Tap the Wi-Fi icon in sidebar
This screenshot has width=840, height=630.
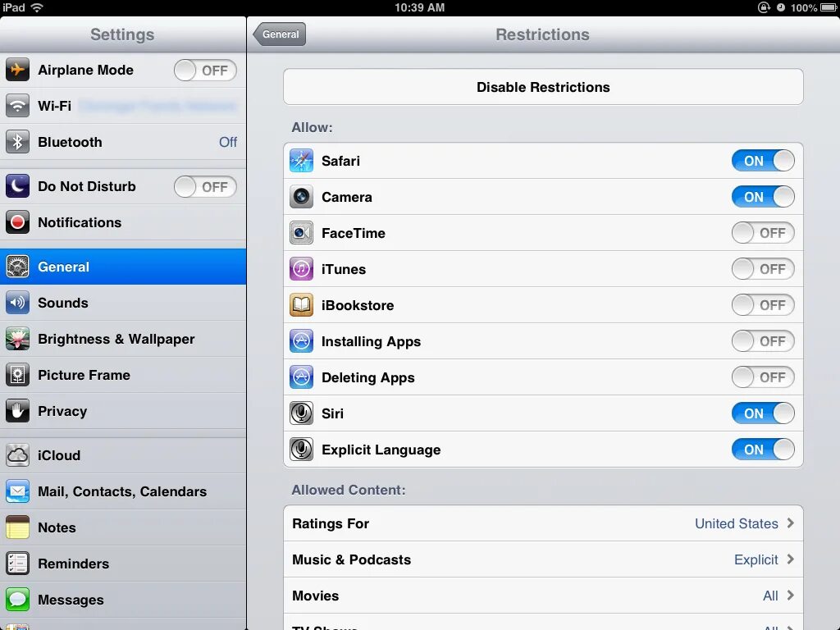point(18,106)
